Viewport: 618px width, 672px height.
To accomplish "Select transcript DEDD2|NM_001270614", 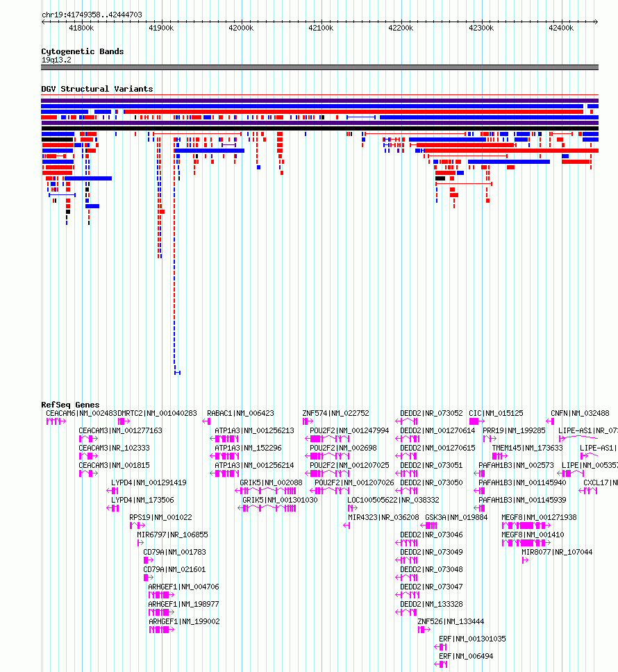I will pyautogui.click(x=437, y=430).
